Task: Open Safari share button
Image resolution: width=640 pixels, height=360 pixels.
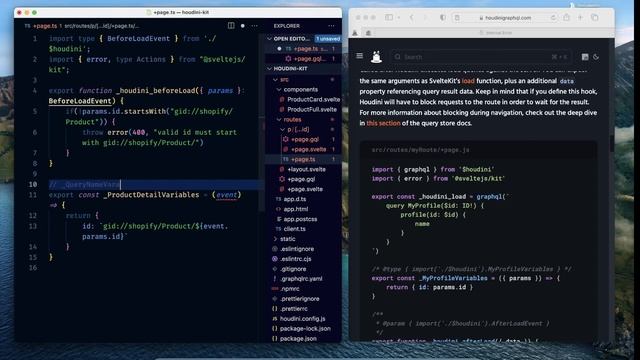Action: point(567,17)
